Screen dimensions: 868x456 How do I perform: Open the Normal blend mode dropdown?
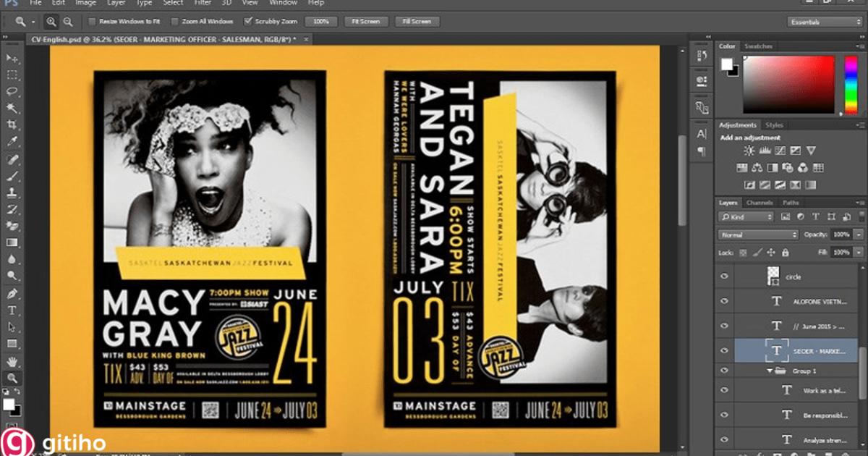(756, 235)
